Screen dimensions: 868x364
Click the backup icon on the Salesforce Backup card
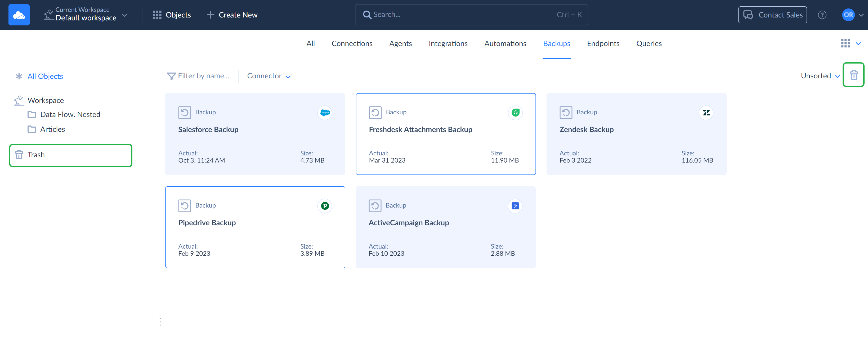point(184,113)
